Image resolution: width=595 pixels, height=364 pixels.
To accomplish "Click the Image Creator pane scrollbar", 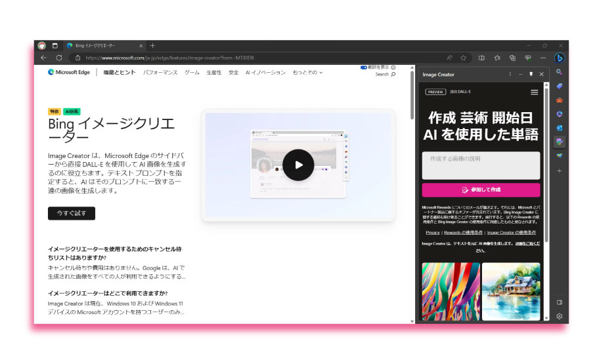I will tap(546, 165).
